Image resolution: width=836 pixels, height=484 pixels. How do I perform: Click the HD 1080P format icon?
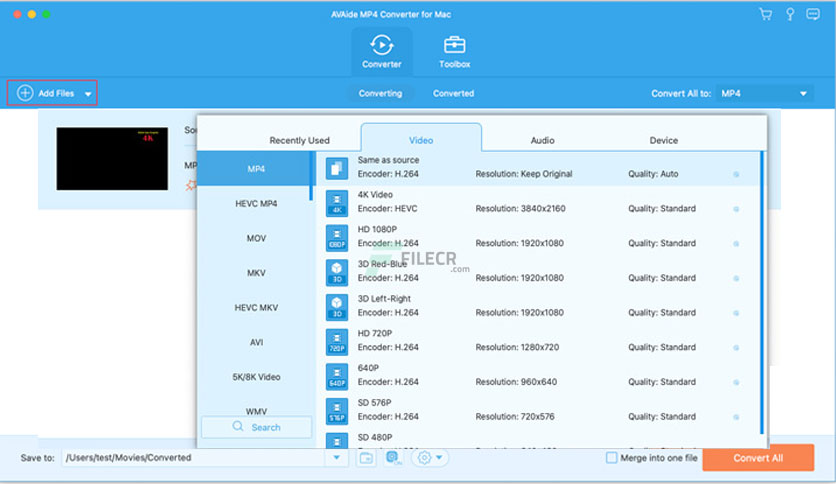(336, 238)
